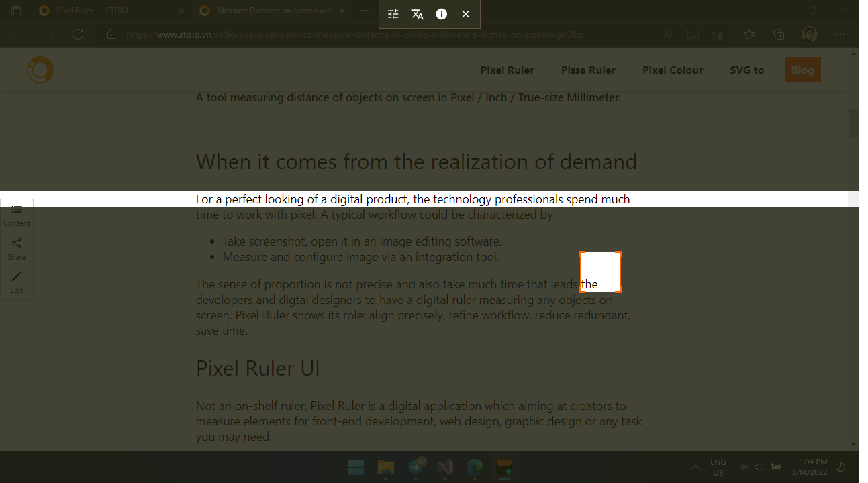
Task: Open overlay adjustment settings sliders icon
Action: pyautogui.click(x=393, y=14)
